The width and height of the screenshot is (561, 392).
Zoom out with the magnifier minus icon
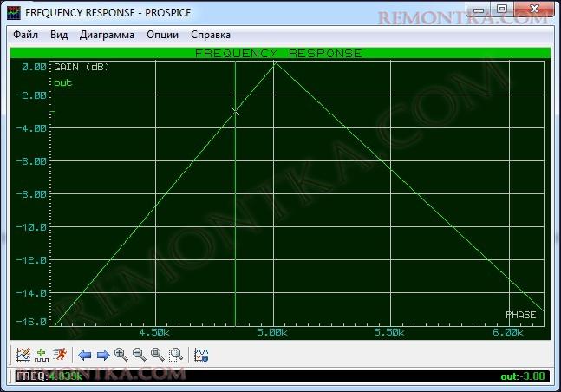coord(139,354)
